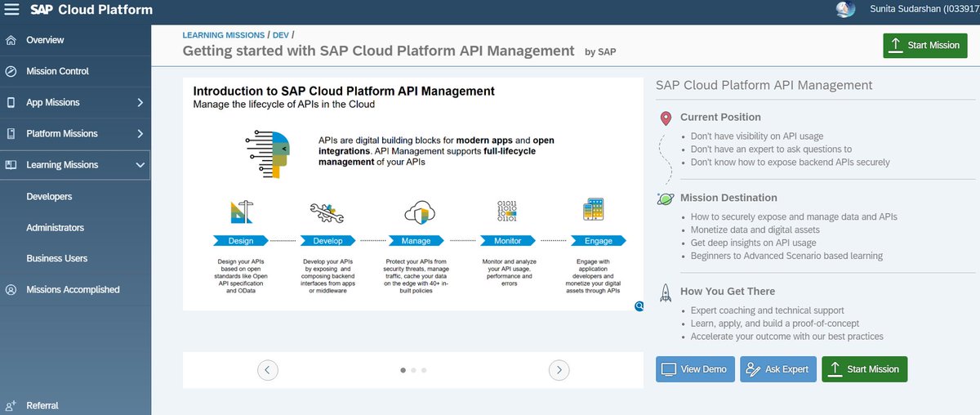
Task: Click 'Beginners to Advanced Scenario based learning' text
Action: (786, 257)
